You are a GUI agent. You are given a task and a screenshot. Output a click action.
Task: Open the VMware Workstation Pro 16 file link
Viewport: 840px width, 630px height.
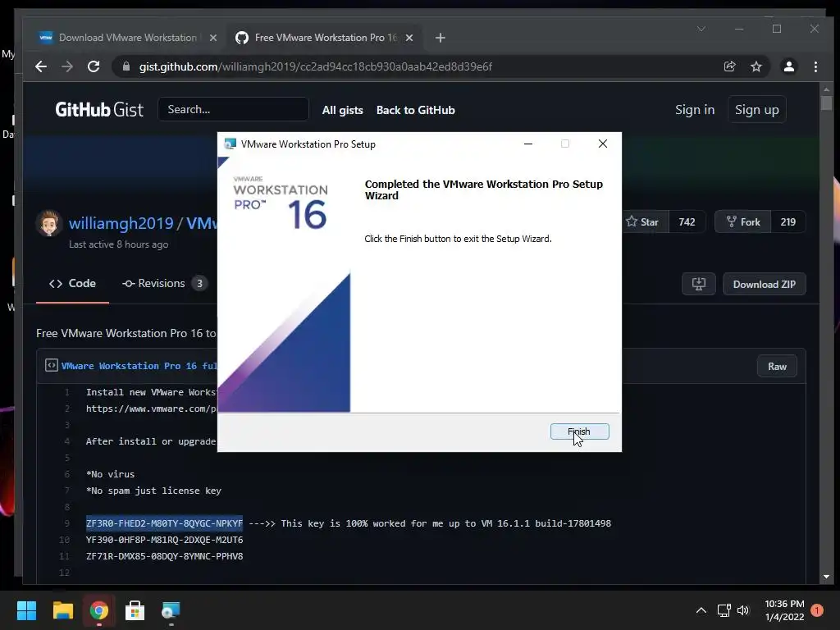click(139, 366)
